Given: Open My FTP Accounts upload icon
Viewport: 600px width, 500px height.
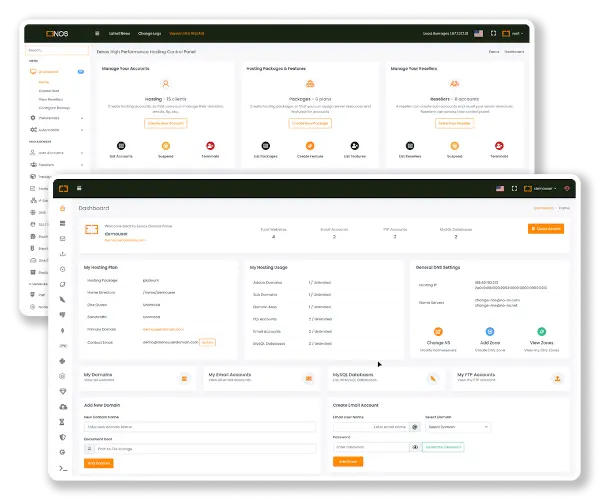Looking at the screenshot, I should point(558,379).
